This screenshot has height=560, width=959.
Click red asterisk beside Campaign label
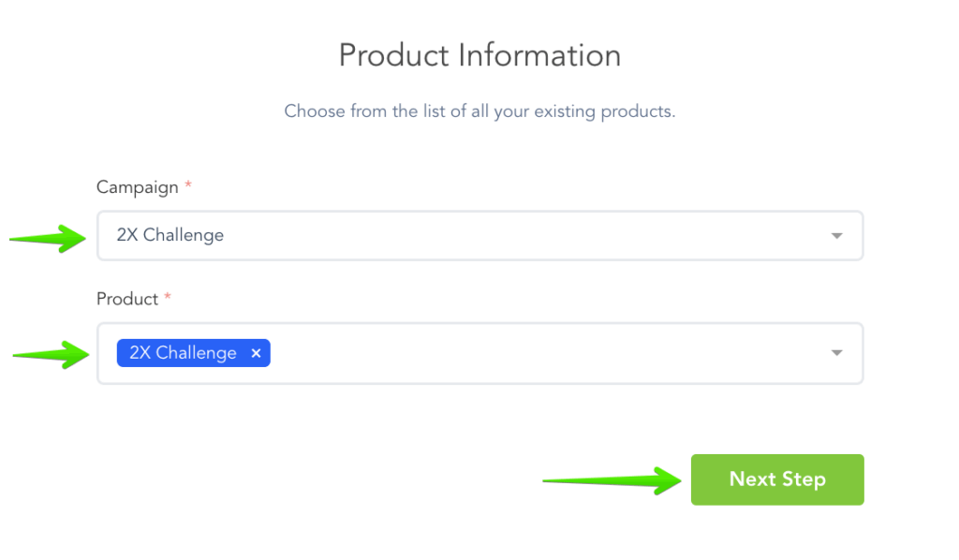point(188,185)
